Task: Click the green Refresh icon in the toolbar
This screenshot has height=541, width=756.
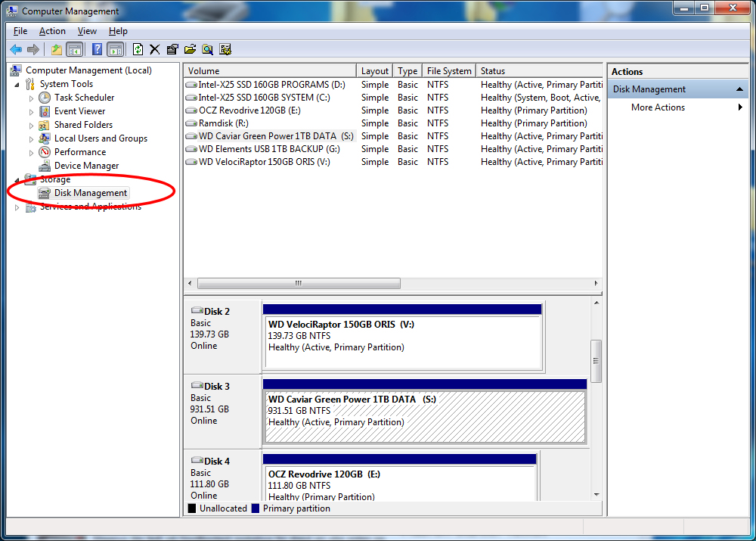Action: 138,49
